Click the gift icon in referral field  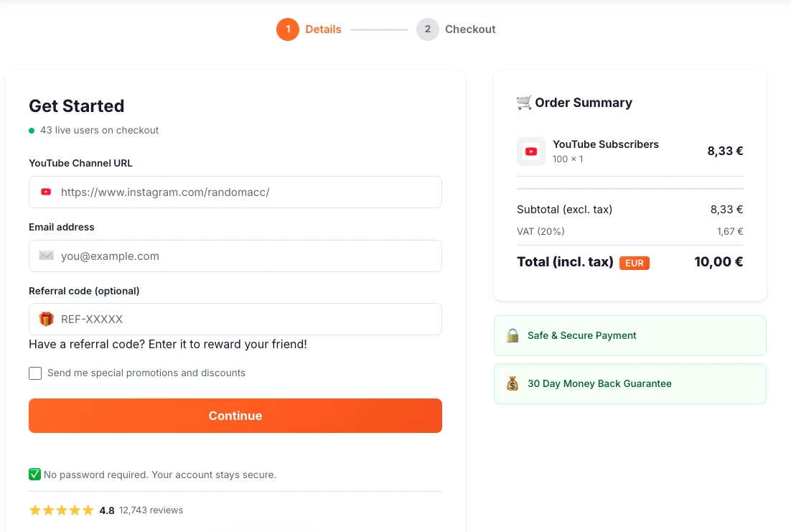tap(47, 319)
